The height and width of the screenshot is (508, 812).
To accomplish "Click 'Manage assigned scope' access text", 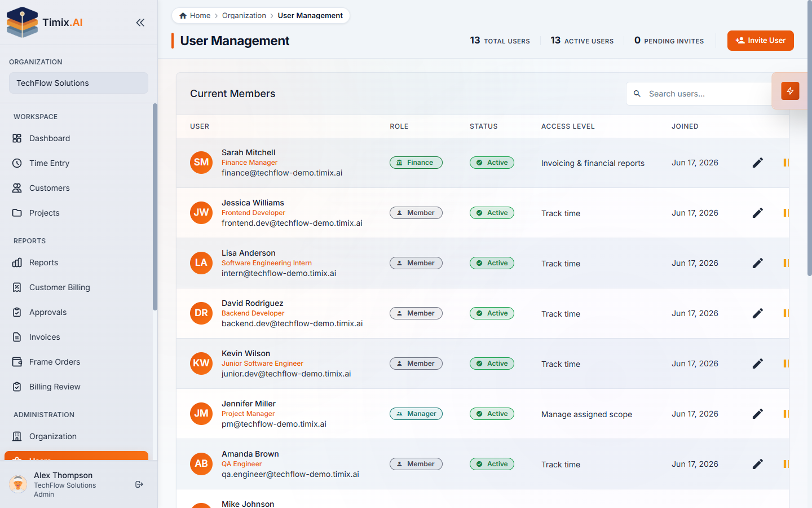I will click(x=586, y=414).
